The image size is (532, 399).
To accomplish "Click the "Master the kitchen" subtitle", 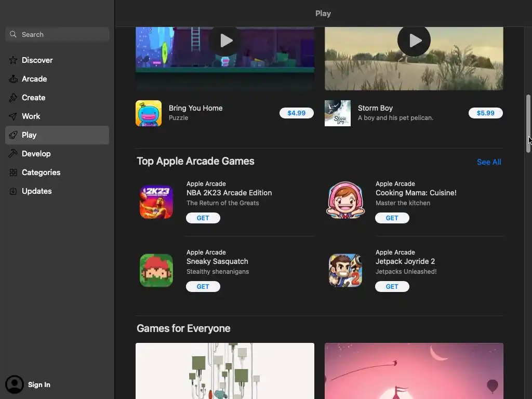I will (403, 203).
